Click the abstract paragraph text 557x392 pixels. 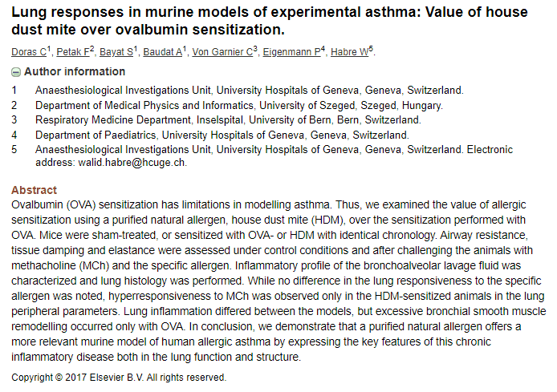pyautogui.click(x=278, y=281)
